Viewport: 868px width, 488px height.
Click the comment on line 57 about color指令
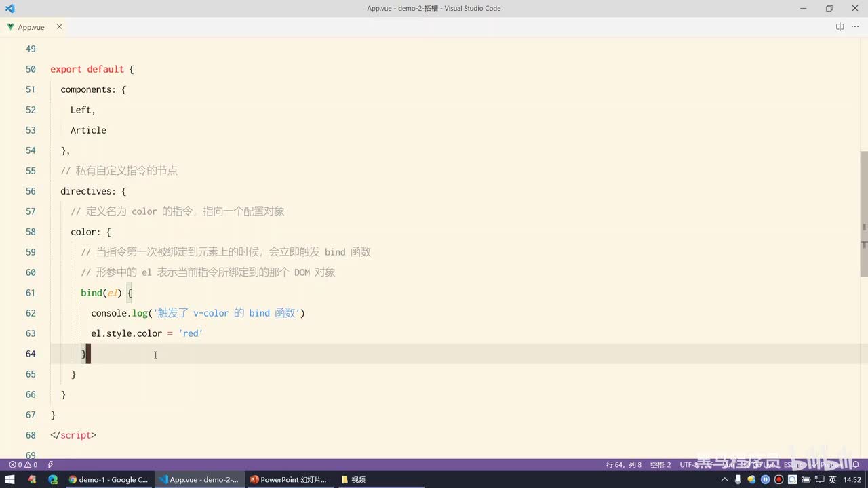[178, 211]
